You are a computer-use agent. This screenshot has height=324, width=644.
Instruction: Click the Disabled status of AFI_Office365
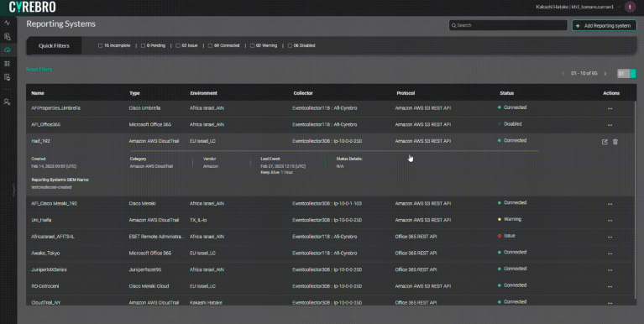510,123
